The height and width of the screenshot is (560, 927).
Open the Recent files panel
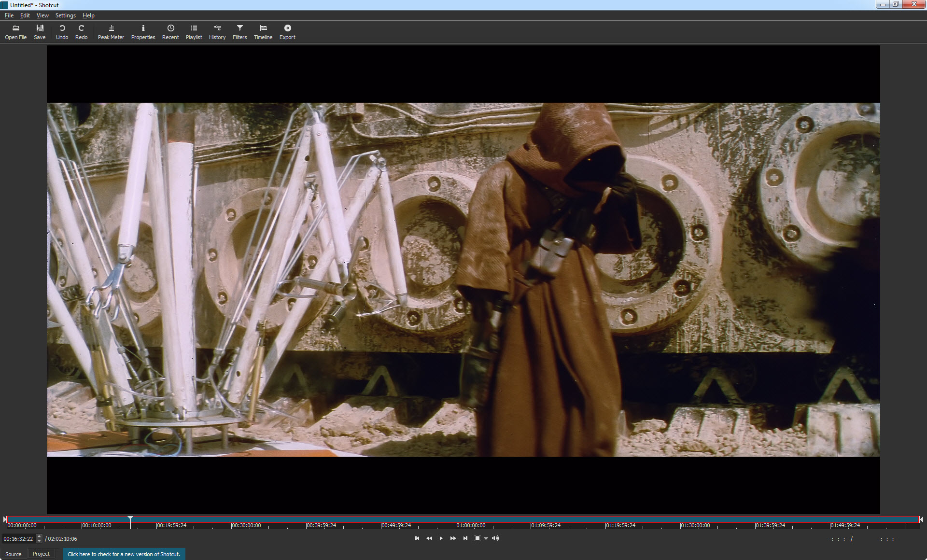170,32
